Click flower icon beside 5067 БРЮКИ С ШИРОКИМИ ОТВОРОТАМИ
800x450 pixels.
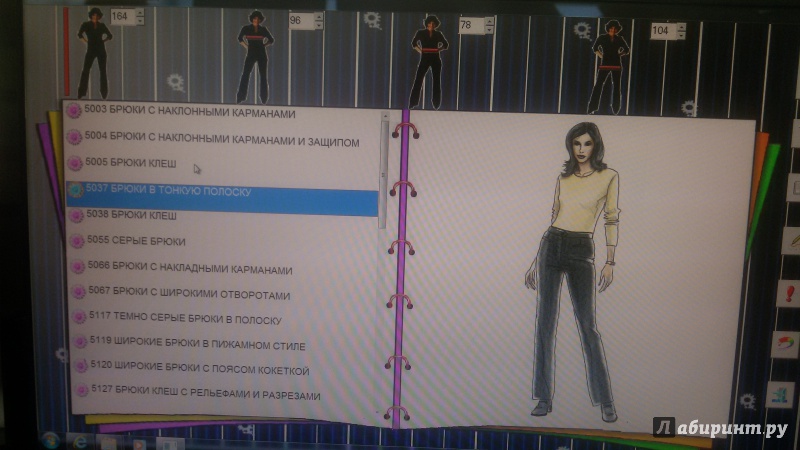pyautogui.click(x=78, y=291)
